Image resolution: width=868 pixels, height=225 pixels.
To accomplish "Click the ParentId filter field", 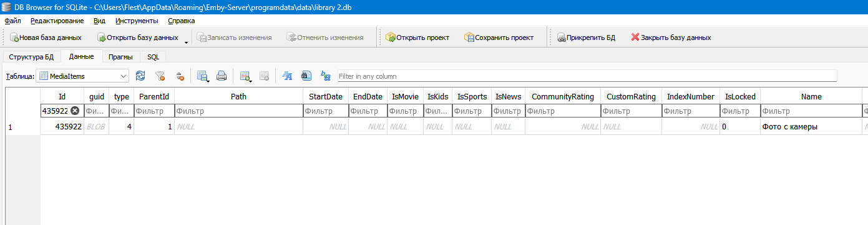I will (x=154, y=111).
